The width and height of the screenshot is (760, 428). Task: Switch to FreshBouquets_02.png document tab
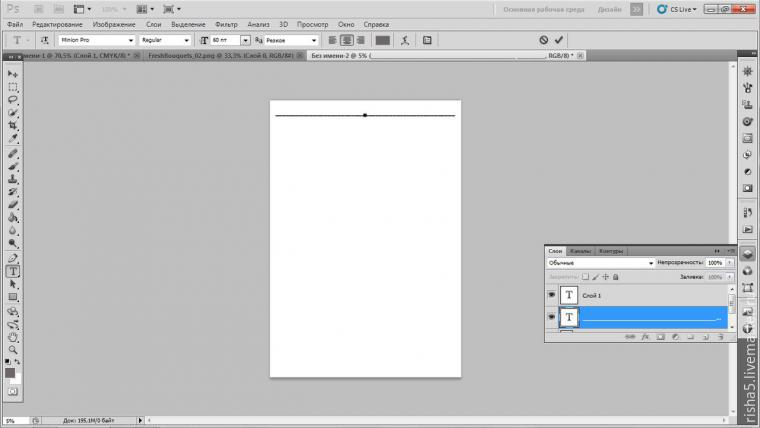tap(221, 56)
